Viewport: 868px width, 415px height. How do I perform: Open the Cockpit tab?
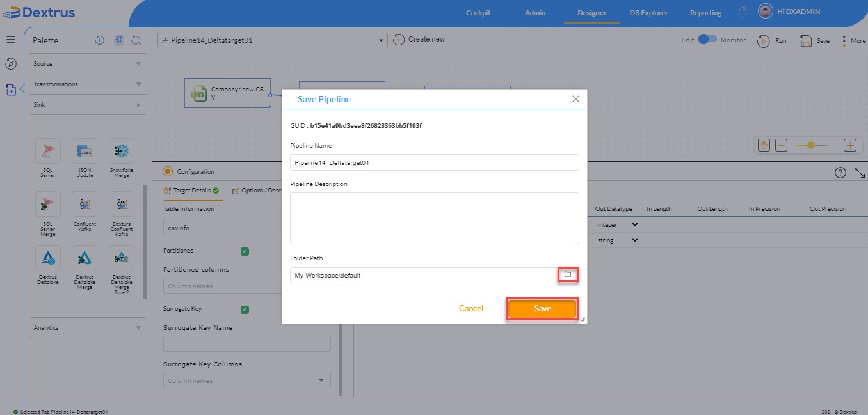coord(478,13)
